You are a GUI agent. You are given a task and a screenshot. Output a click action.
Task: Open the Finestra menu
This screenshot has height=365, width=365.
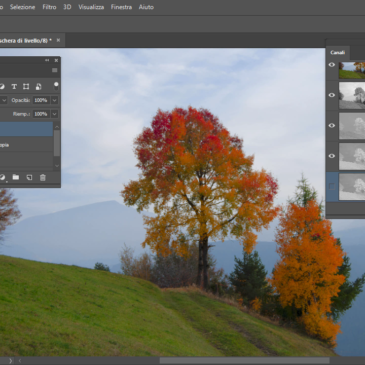[121, 7]
